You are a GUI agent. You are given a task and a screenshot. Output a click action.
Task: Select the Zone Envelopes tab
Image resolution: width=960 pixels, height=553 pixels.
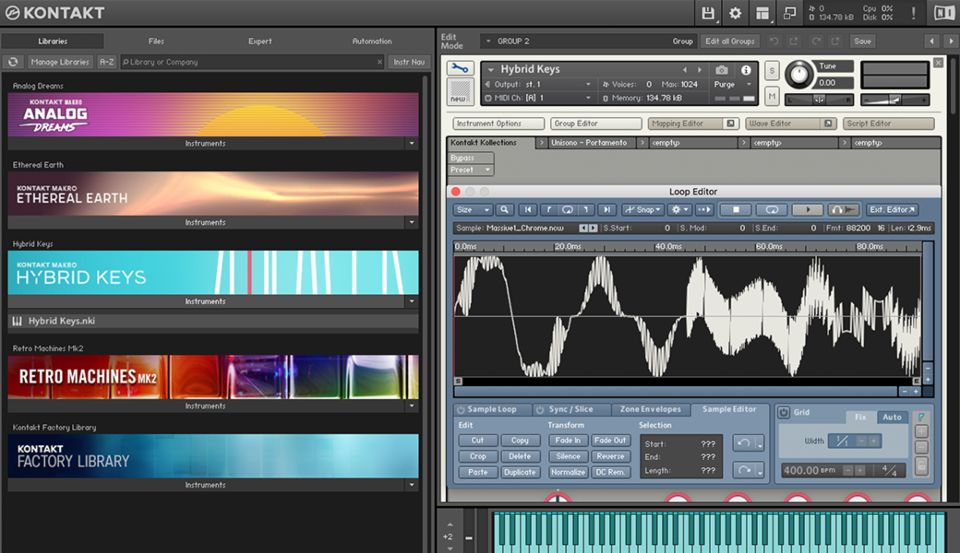click(650, 409)
